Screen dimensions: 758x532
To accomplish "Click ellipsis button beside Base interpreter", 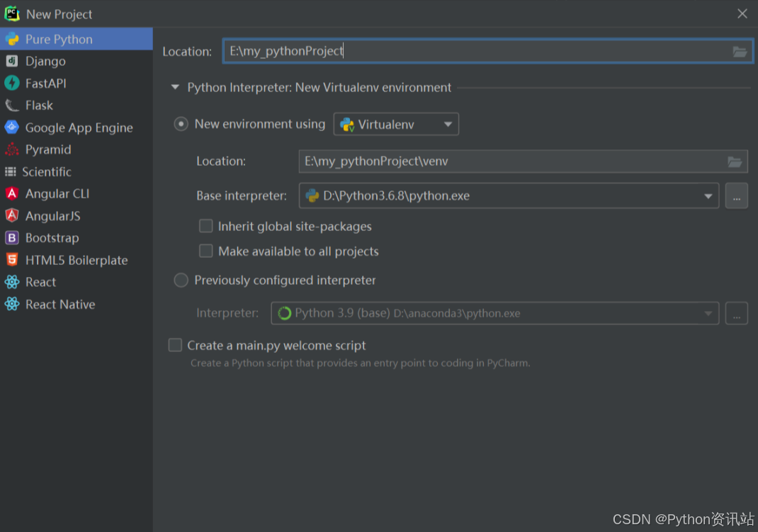I will (736, 196).
